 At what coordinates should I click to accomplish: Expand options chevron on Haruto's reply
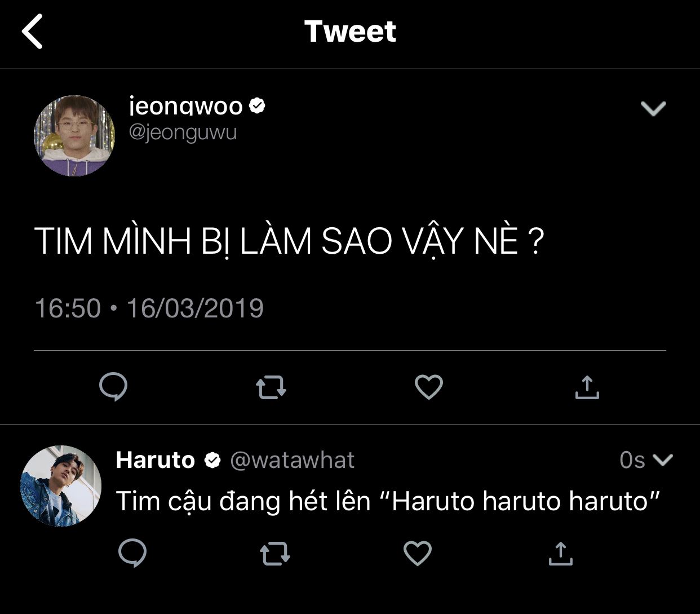(x=662, y=460)
